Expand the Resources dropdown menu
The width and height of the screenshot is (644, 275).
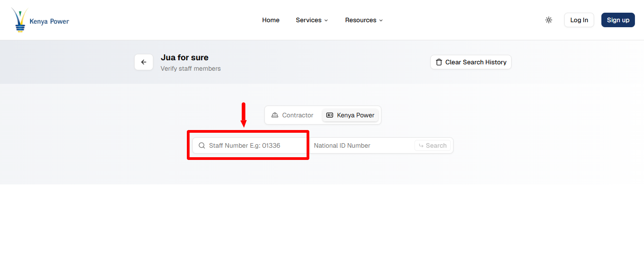point(364,20)
